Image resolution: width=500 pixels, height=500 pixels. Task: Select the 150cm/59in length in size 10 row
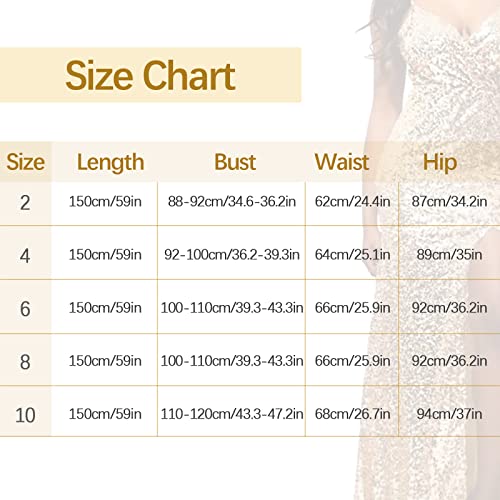pyautogui.click(x=105, y=414)
